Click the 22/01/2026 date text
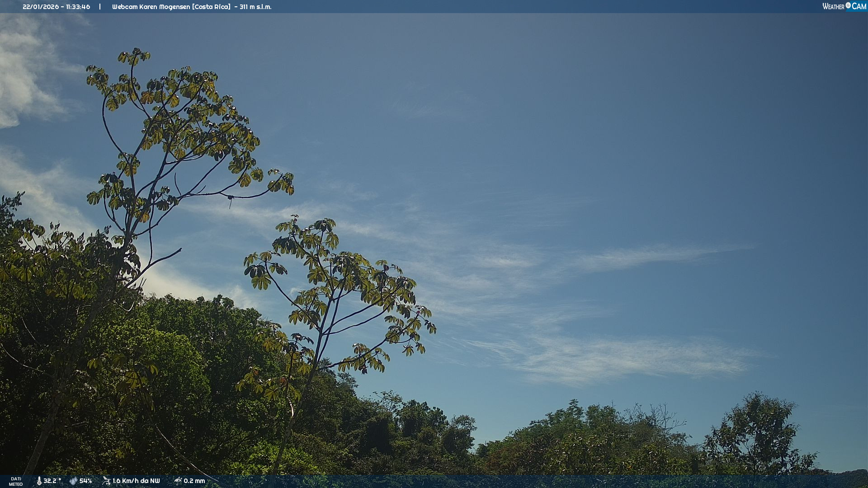 [41, 7]
